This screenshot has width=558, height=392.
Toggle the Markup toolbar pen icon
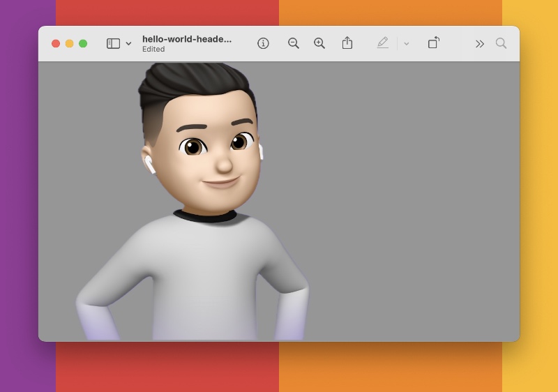pyautogui.click(x=382, y=43)
